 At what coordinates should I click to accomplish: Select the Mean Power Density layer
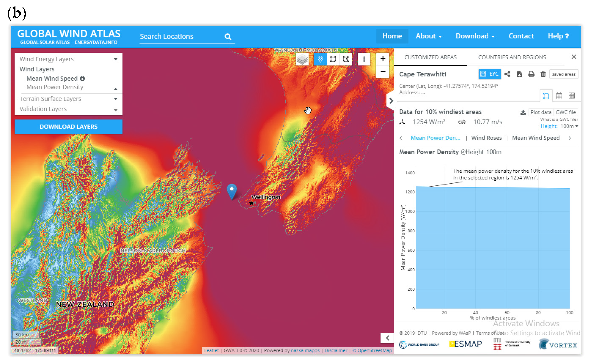pos(55,87)
